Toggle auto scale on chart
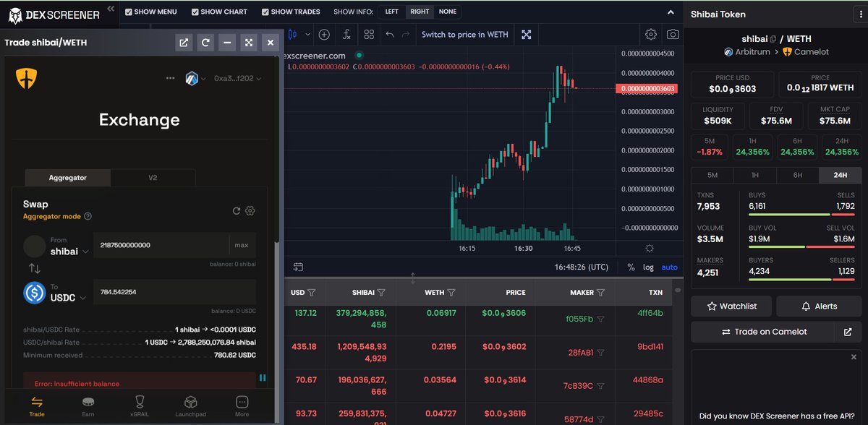Image resolution: width=868 pixels, height=425 pixels. (x=670, y=267)
